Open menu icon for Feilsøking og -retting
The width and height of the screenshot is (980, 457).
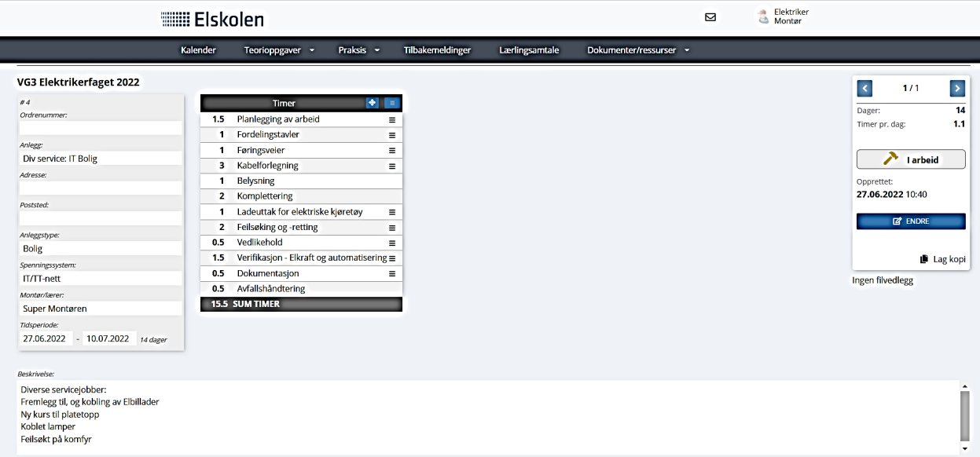[391, 228]
